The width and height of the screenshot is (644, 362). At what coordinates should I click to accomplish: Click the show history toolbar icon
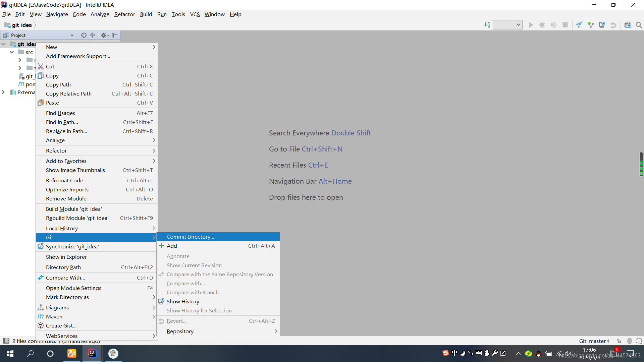[602, 25]
